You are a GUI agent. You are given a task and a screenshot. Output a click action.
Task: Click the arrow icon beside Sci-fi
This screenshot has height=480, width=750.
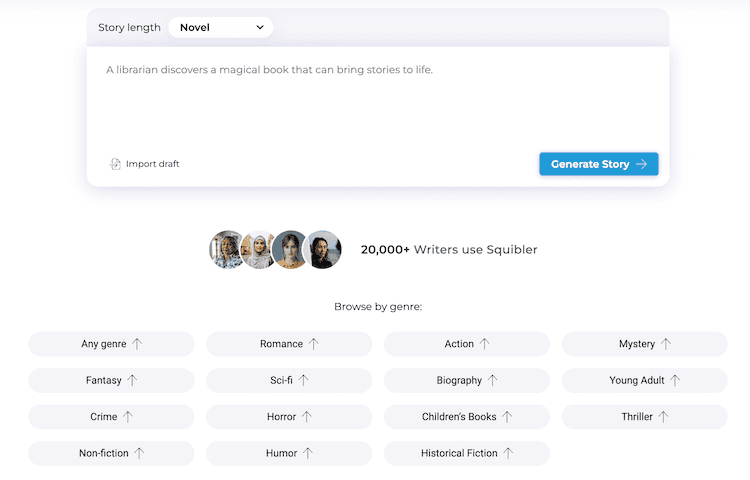click(303, 380)
